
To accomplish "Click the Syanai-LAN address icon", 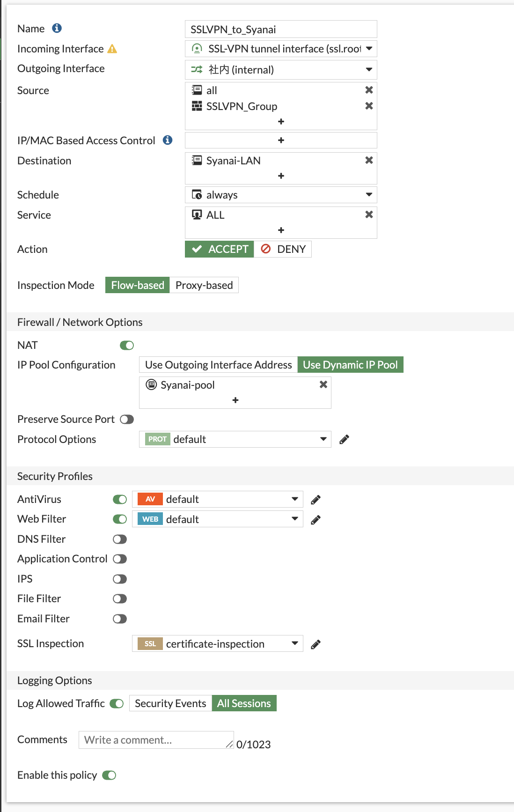I will tap(197, 160).
